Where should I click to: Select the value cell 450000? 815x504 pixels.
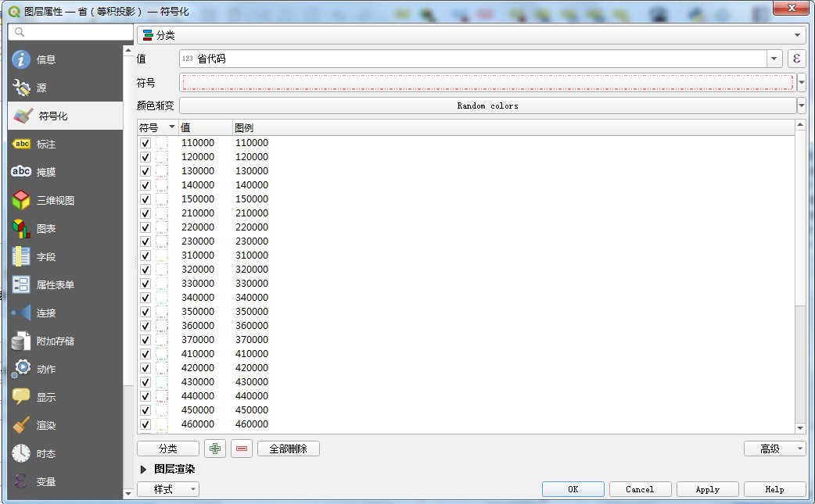pos(198,410)
